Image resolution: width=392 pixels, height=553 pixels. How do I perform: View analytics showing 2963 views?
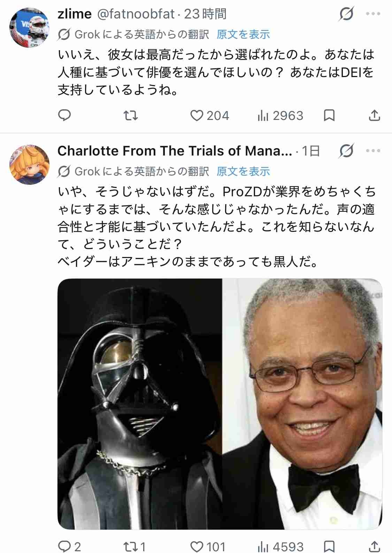(280, 115)
